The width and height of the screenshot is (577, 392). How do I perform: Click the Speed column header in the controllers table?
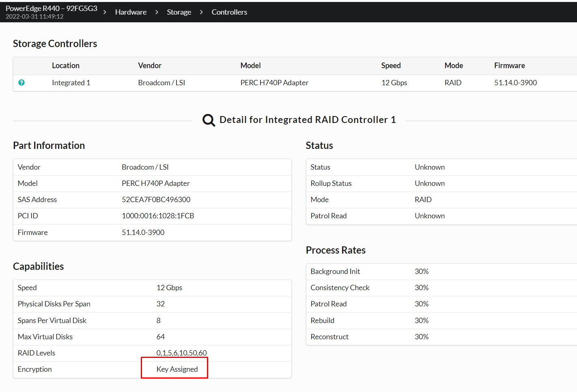pyautogui.click(x=391, y=66)
